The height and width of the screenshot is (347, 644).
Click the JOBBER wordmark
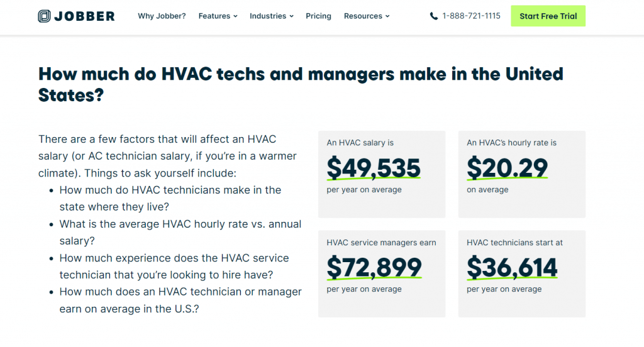click(x=85, y=16)
